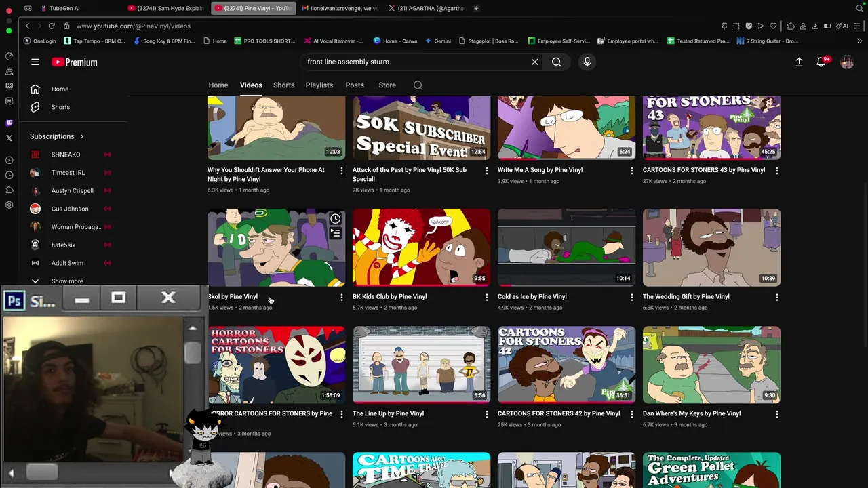This screenshot has height=488, width=868.
Task: Open Twitch in the Opera sidebar
Action: tap(9, 123)
